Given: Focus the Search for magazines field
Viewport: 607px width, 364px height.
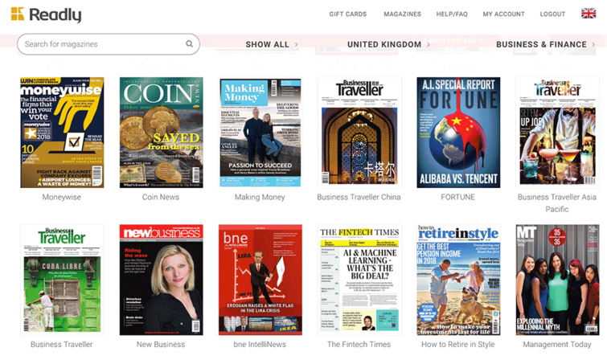Looking at the screenshot, I should (x=109, y=44).
